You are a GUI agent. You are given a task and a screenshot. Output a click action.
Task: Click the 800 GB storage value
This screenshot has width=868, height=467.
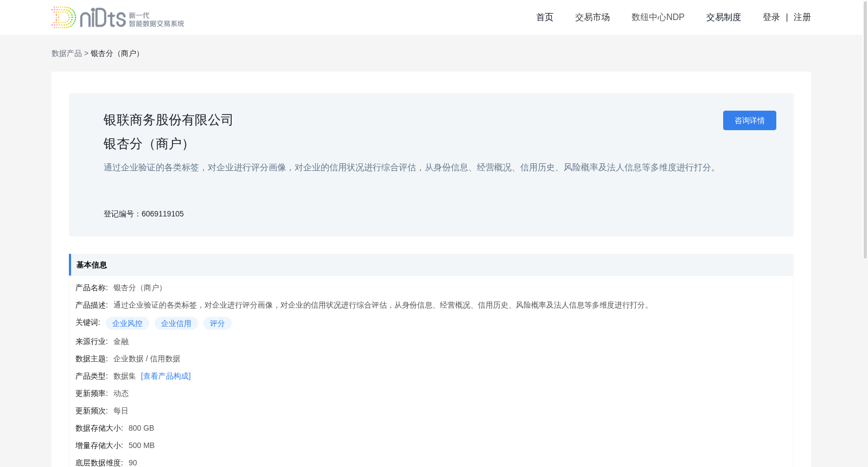(142, 428)
